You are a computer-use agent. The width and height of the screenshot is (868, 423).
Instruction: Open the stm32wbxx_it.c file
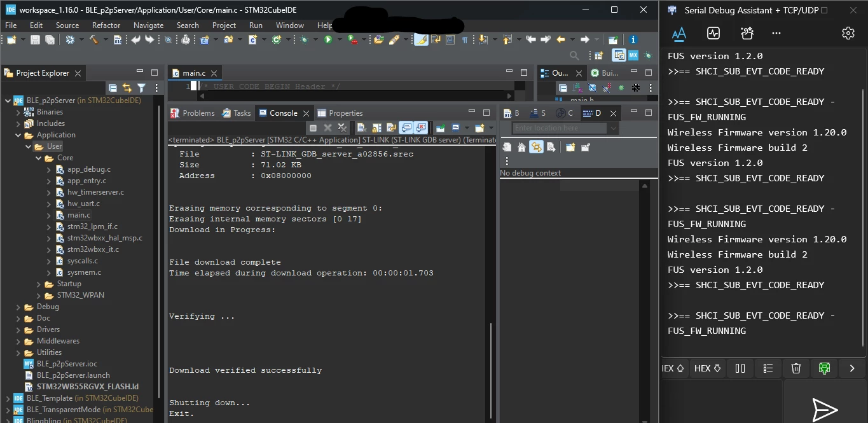tap(93, 249)
